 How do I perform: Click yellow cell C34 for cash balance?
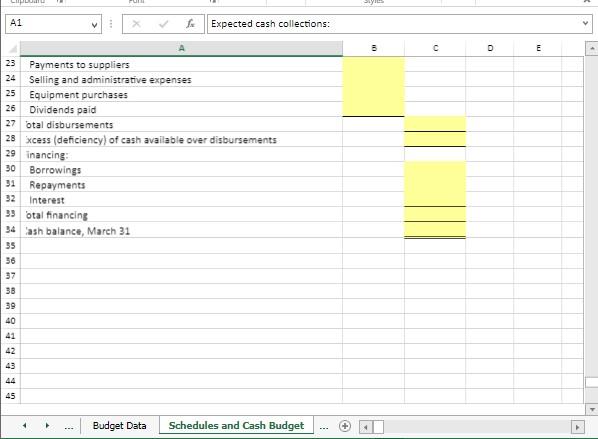[435, 230]
